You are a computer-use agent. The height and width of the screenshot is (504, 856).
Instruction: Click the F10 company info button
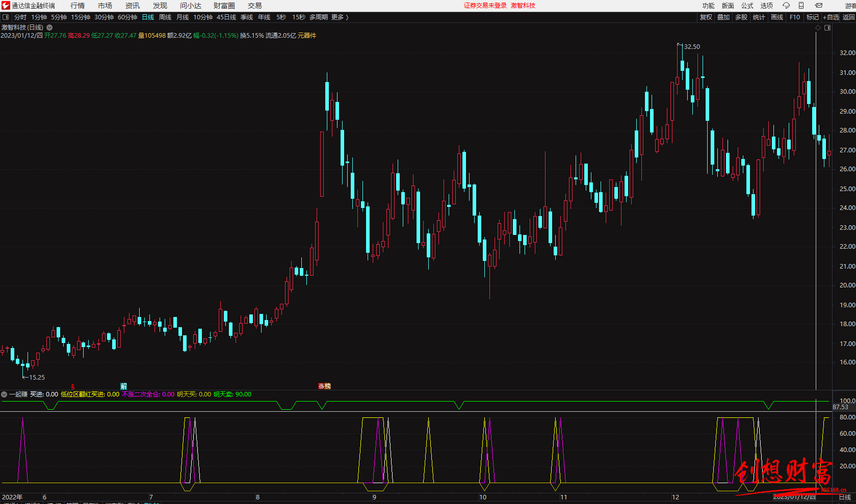coord(795,17)
